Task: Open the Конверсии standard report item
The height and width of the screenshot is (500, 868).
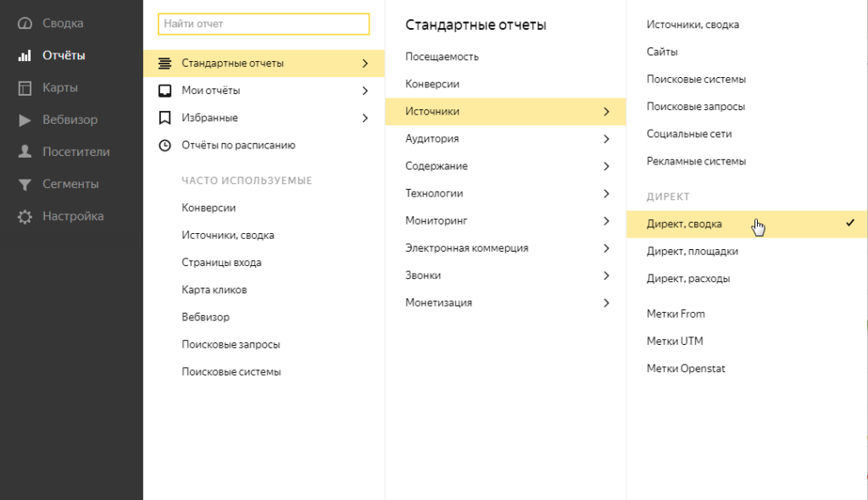Action: tap(432, 85)
